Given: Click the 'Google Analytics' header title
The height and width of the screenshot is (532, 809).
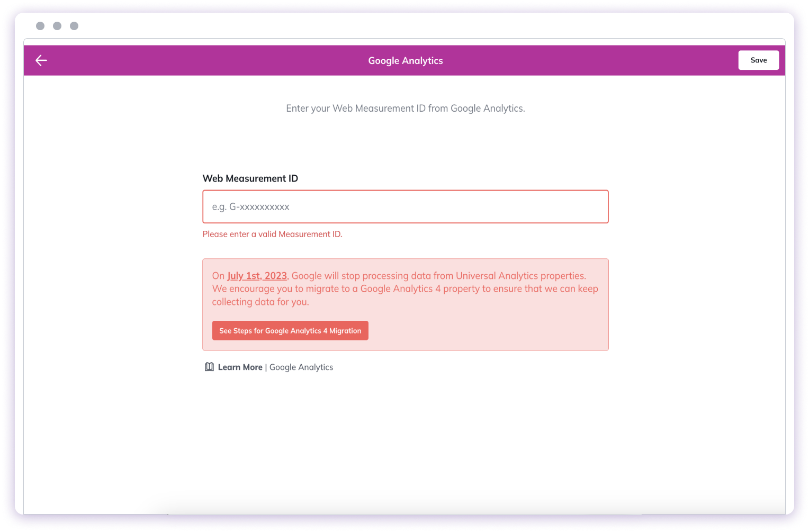Looking at the screenshot, I should coord(406,61).
